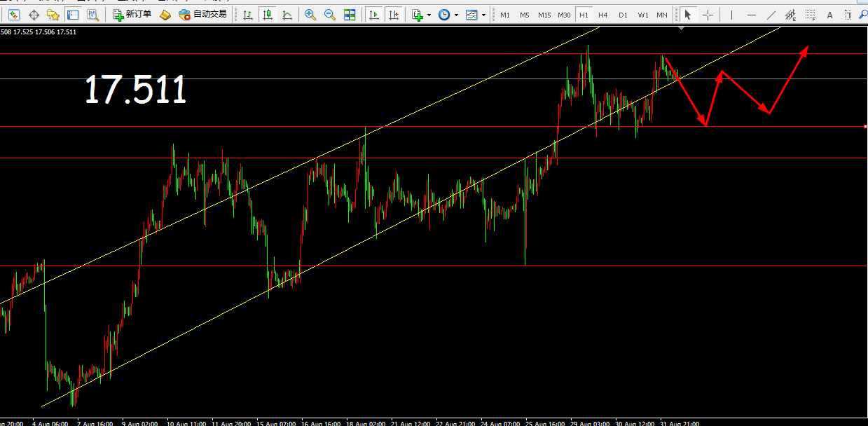Open the Data Window crosshair icon
Screen dimensions: 868x426
(34, 15)
